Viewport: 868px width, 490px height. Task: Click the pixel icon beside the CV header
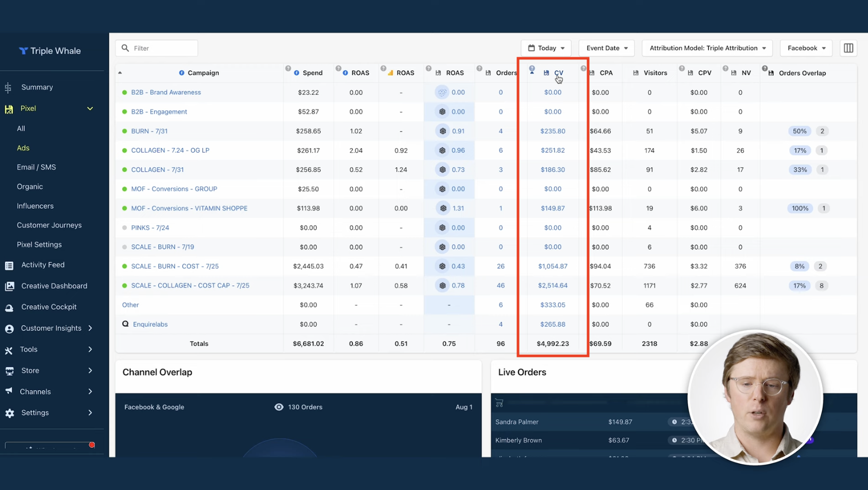[546, 73]
